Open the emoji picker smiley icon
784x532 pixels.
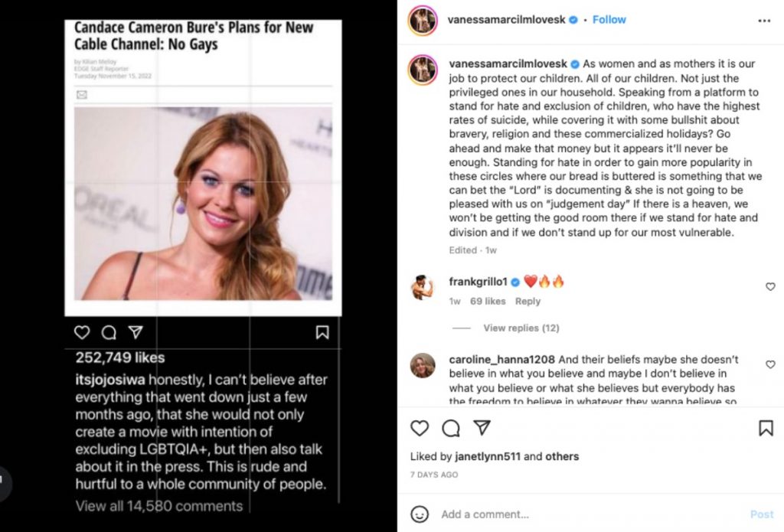pyautogui.click(x=420, y=514)
